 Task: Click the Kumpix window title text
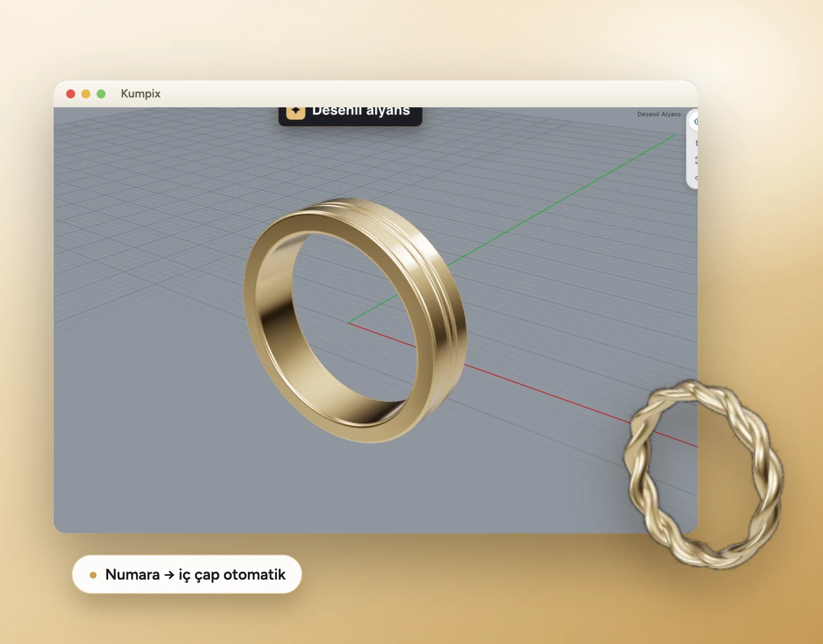140,93
